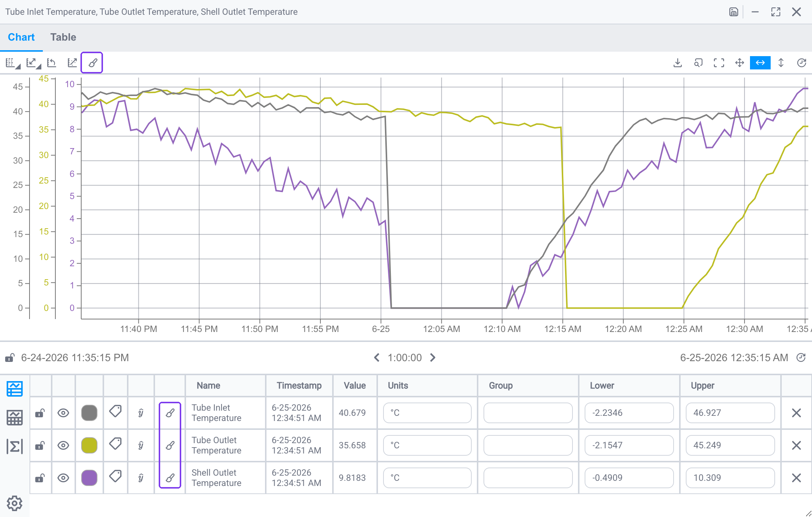The height and width of the screenshot is (517, 812).
Task: Click tag icon for Tube Outlet Temperature
Action: coord(116,444)
